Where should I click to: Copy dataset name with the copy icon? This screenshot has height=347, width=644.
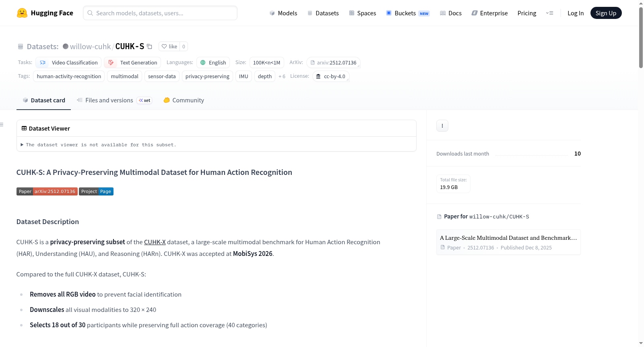coord(149,46)
